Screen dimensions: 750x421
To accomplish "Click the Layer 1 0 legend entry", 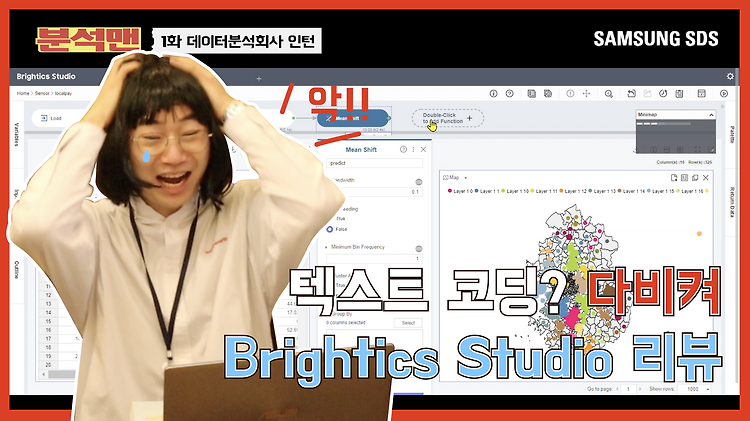I will tap(460, 191).
